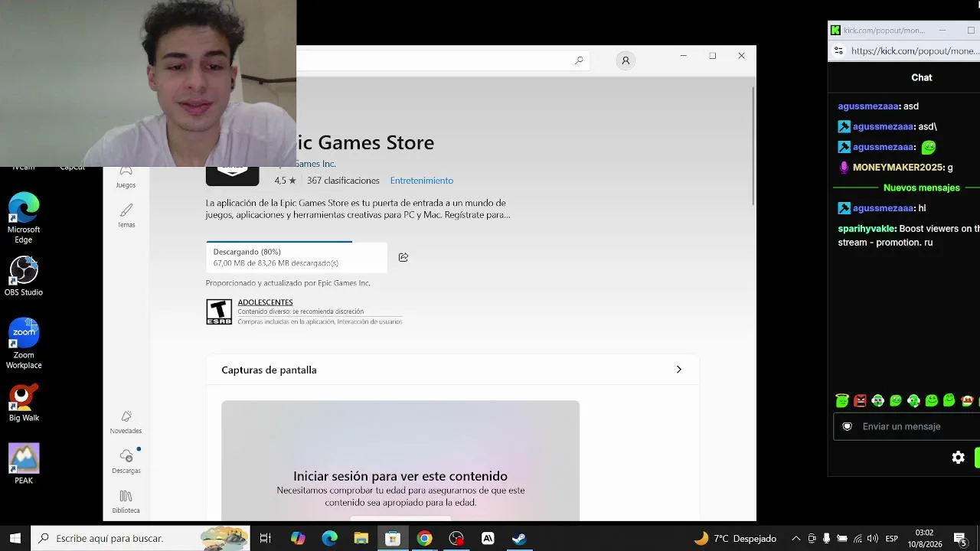Open Descargas in the Store sidebar
The width and height of the screenshot is (980, 551).
[x=126, y=462]
